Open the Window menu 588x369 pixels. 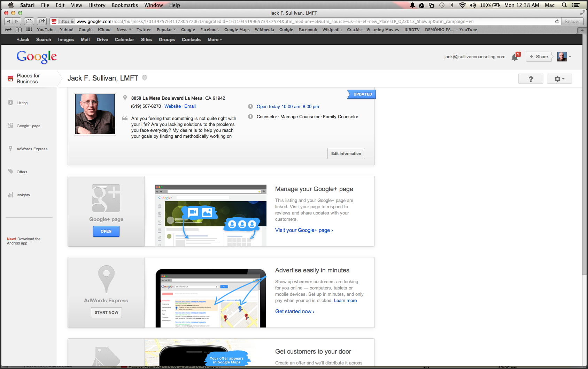coord(154,5)
